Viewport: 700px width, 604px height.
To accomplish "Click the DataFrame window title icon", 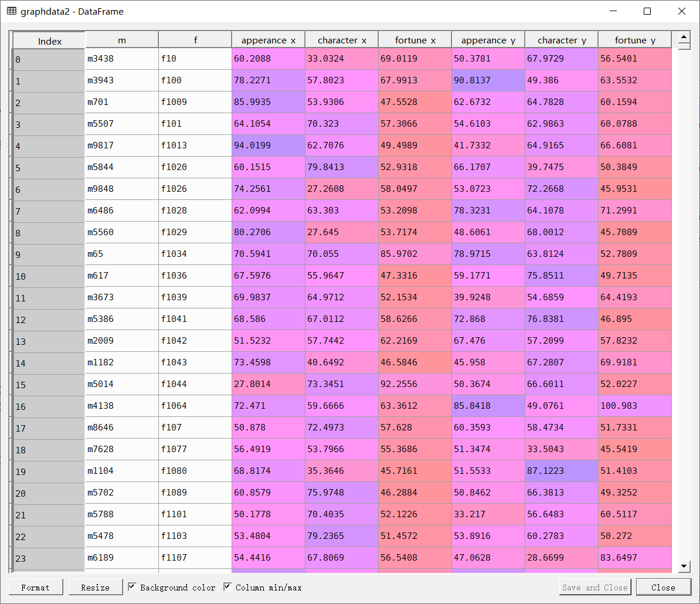I will (x=12, y=11).
